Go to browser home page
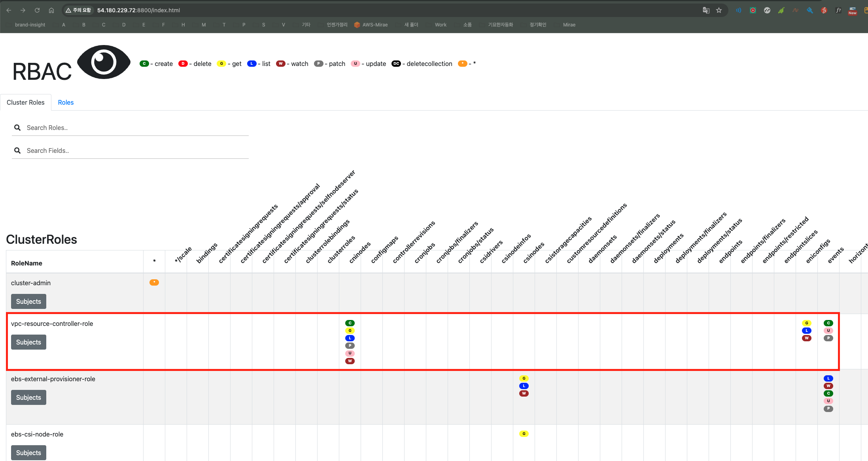 click(51, 10)
